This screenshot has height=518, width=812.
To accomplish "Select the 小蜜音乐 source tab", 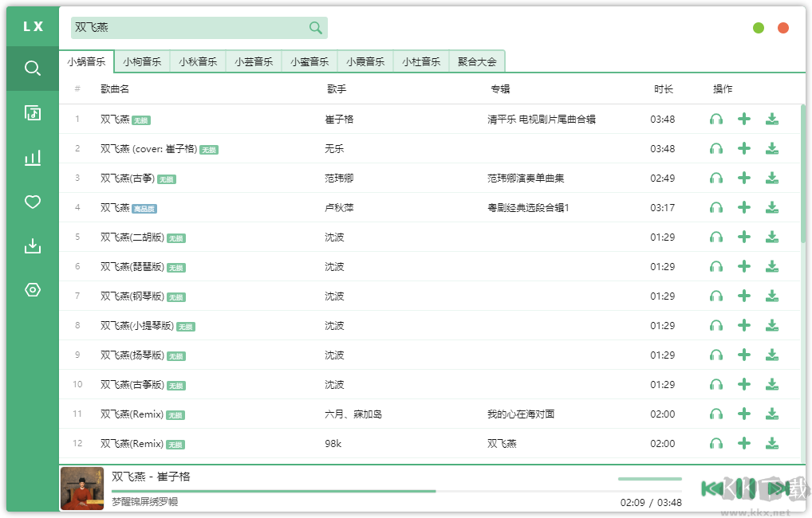I will click(x=309, y=61).
